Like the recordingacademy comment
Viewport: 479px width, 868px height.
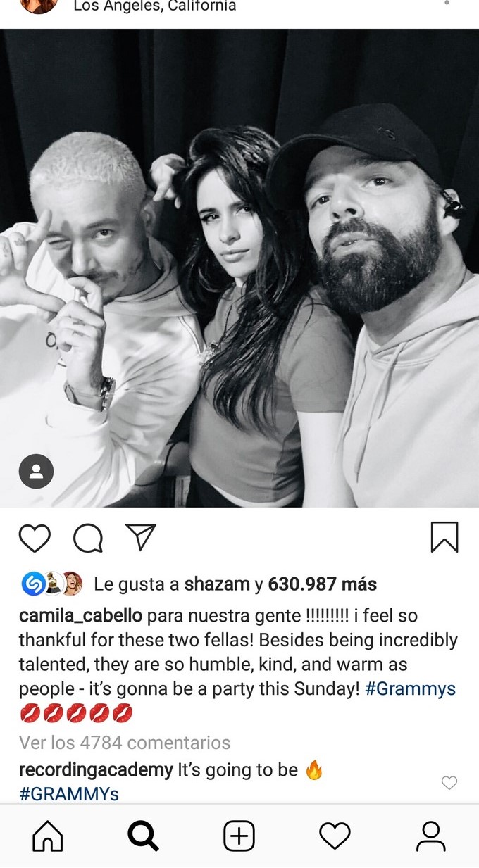click(x=449, y=783)
